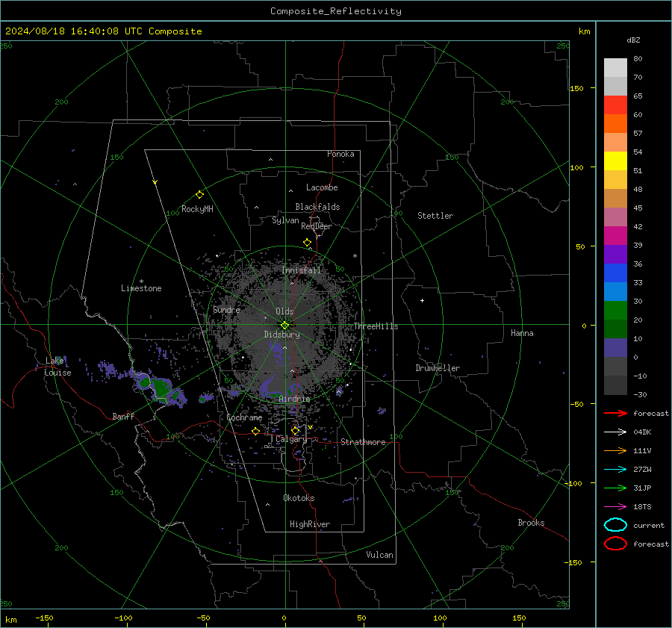The height and width of the screenshot is (628, 672).
Task: Click the Limestone label
Action: [x=141, y=288]
